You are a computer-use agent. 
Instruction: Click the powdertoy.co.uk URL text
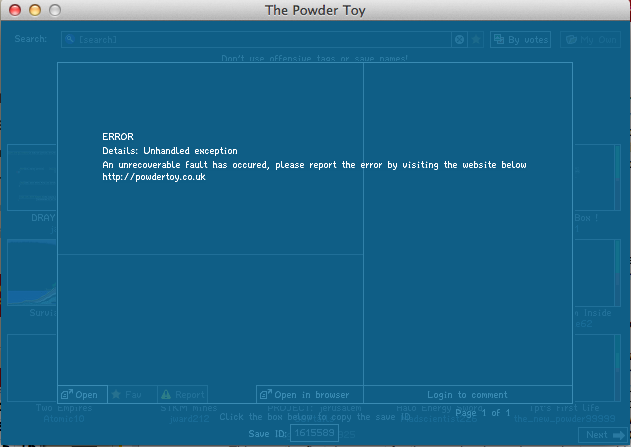[154, 177]
